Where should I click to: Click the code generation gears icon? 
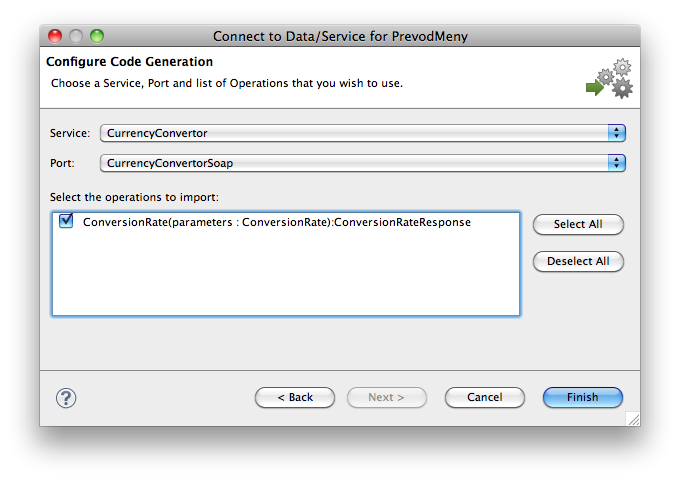609,79
